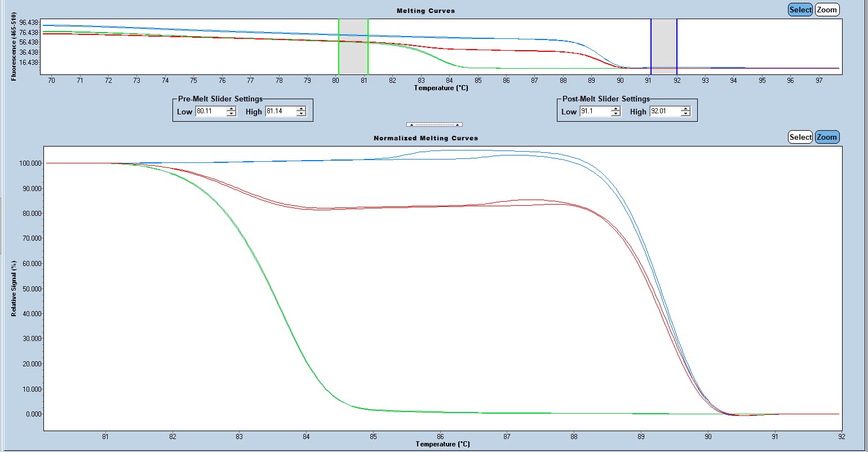The image size is (868, 452).
Task: Enable Select mode for Normalized Melting Curves
Action: point(800,137)
